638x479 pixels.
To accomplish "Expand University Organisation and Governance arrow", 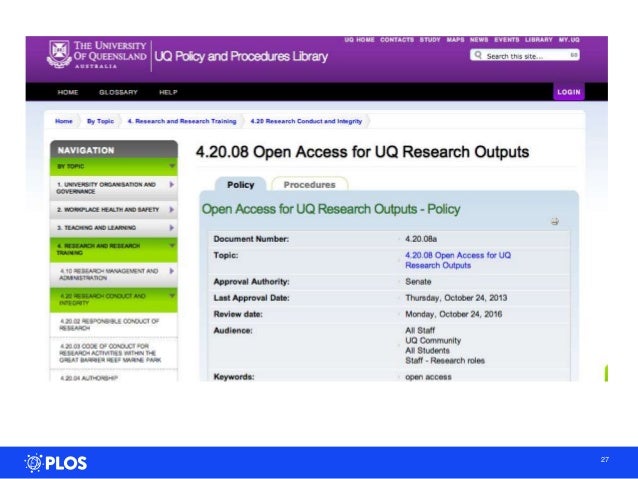I will point(171,185).
